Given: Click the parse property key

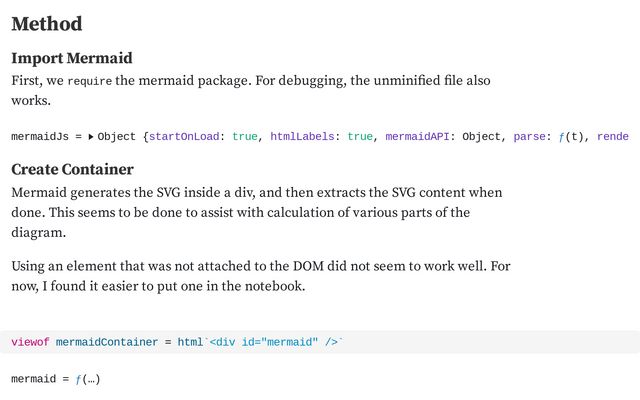Looking at the screenshot, I should point(530,137).
